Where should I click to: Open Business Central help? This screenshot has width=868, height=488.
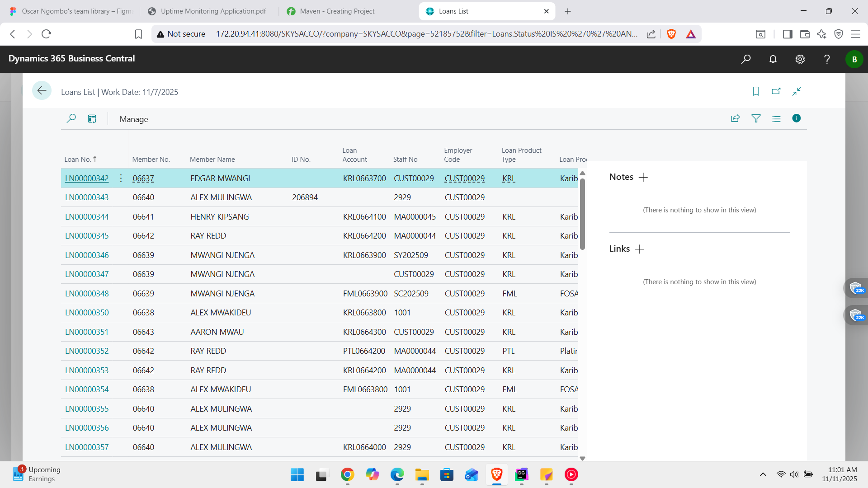pyautogui.click(x=827, y=59)
